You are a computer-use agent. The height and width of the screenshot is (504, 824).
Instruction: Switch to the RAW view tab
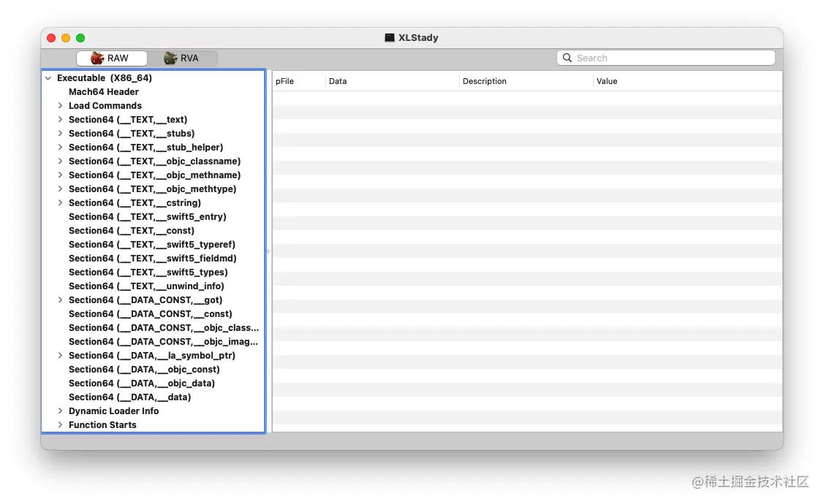[x=111, y=58]
